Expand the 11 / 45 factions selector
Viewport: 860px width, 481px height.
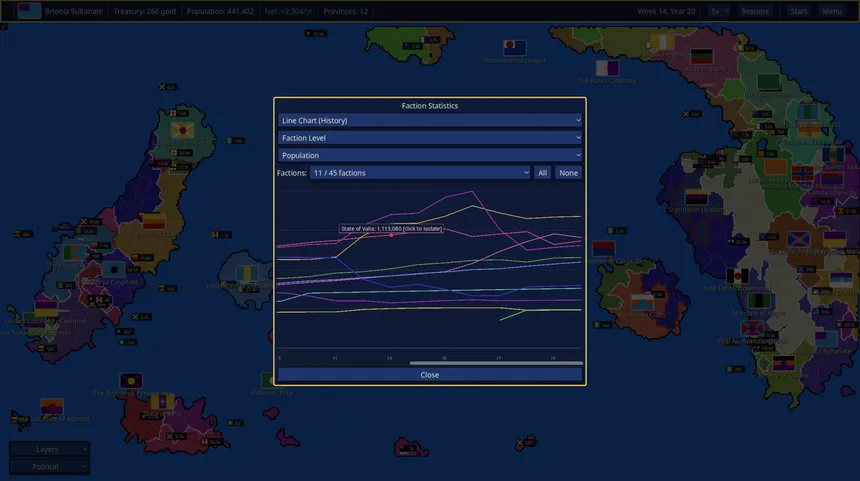point(420,173)
